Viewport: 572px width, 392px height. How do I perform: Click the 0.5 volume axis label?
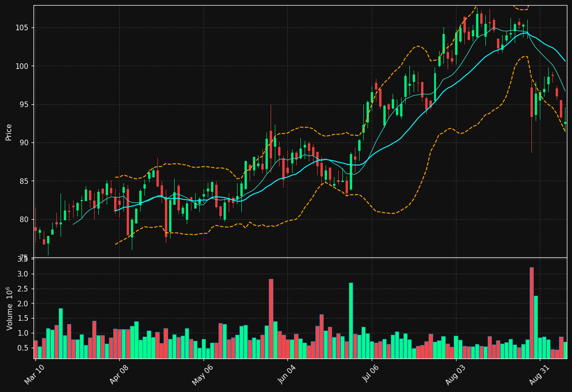pyautogui.click(x=23, y=348)
